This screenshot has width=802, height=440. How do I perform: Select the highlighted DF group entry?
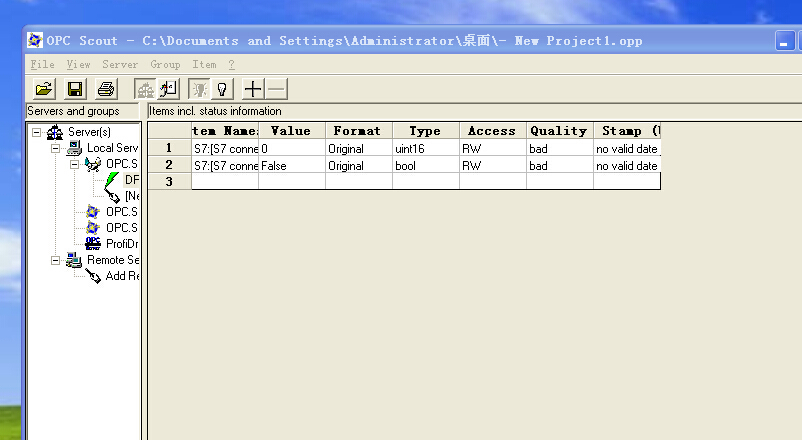click(x=131, y=180)
